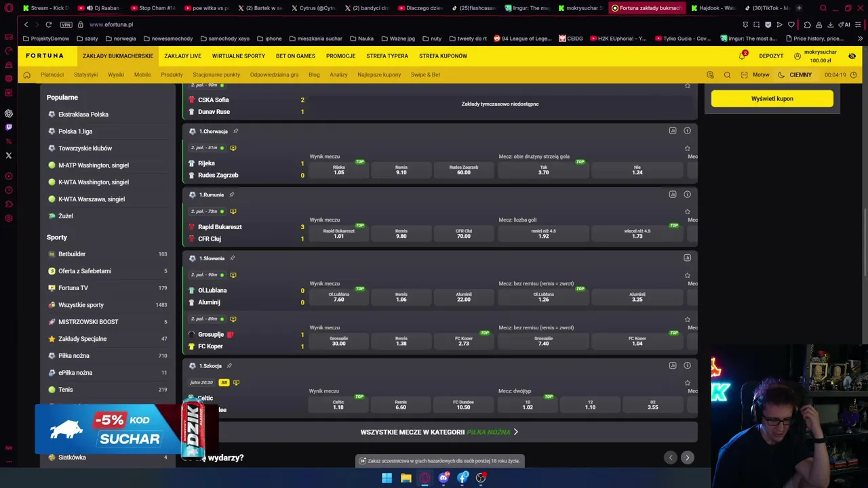Favorite the Ol.Lublana vs Aluminij match
Viewport: 868px width, 488px height.
tap(687, 275)
